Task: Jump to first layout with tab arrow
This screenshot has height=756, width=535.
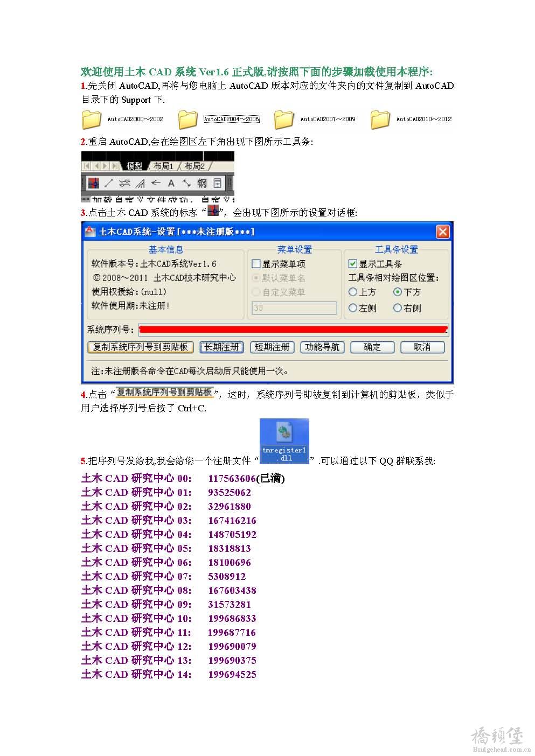Action: tap(87, 166)
